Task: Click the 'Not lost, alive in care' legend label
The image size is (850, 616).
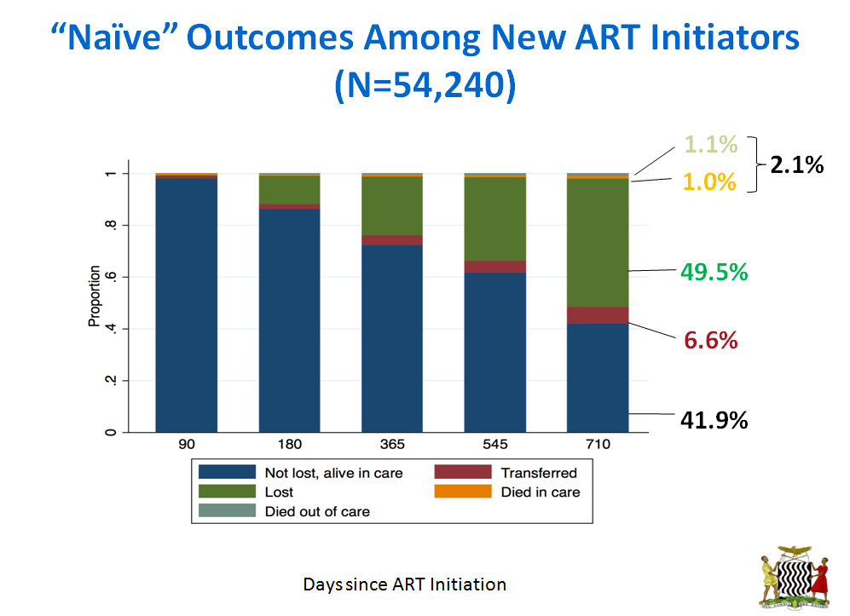Action: [x=334, y=473]
